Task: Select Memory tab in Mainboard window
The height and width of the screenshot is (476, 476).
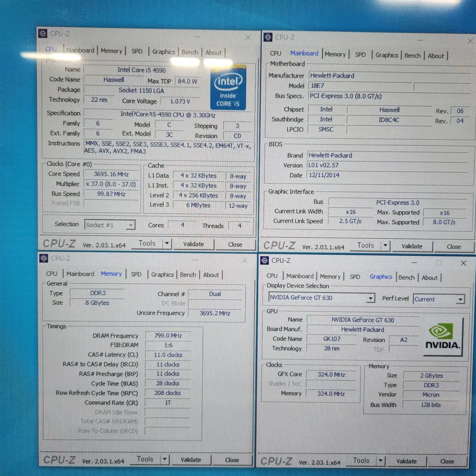Action: (335, 54)
